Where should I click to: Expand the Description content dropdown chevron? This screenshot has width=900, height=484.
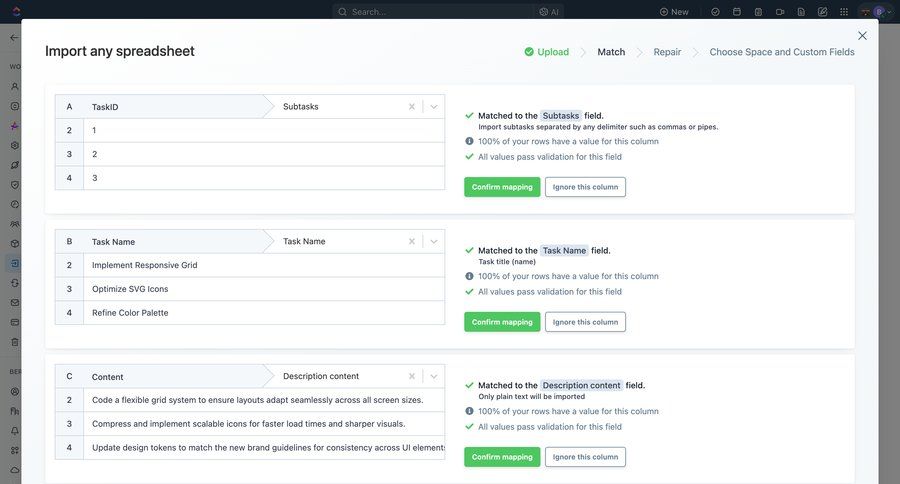tap(434, 377)
